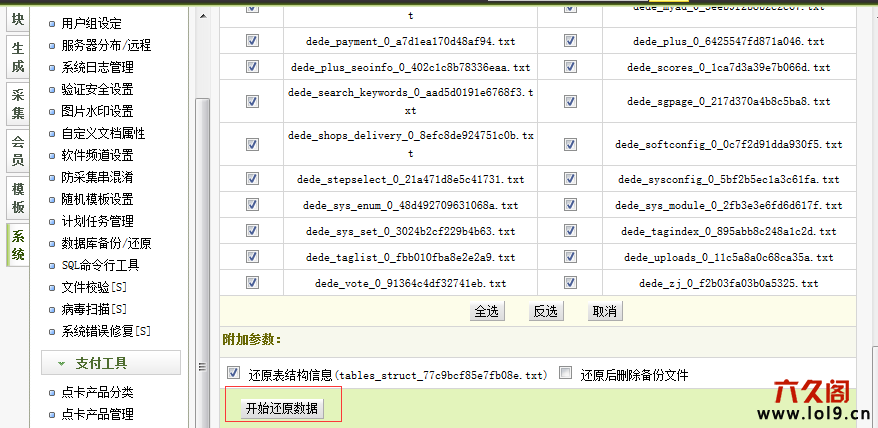This screenshot has width=878, height=428.
Task: Open 软件频道设置 menu link
Action: [x=97, y=155]
